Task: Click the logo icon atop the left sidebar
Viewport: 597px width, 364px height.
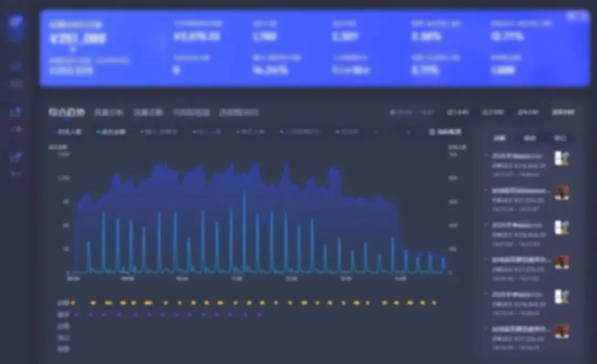Action: (15, 22)
